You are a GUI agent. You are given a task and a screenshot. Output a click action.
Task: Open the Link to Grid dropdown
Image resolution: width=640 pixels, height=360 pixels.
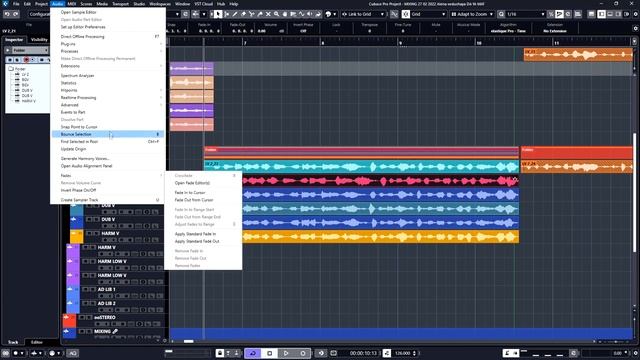[x=363, y=14]
